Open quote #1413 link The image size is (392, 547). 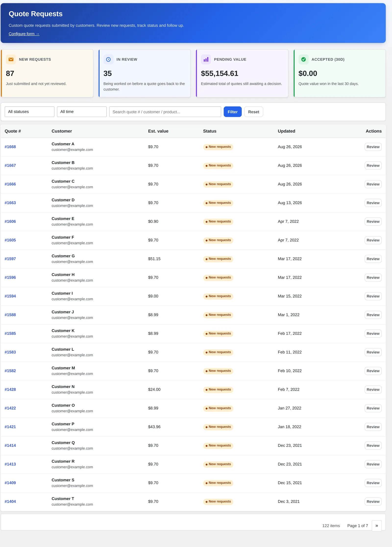(x=10, y=464)
